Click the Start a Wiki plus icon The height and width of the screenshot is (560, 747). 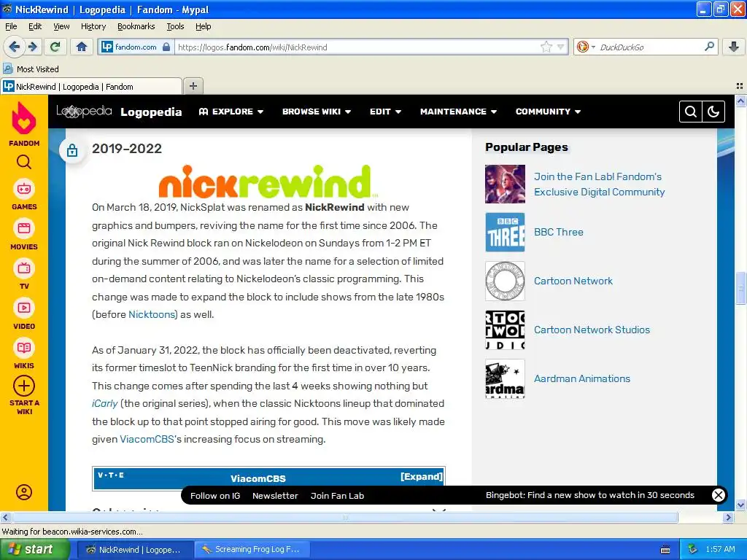click(24, 386)
